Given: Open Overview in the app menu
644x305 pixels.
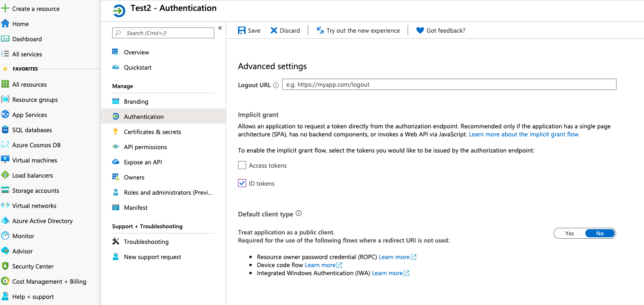Looking at the screenshot, I should pyautogui.click(x=163, y=52).
